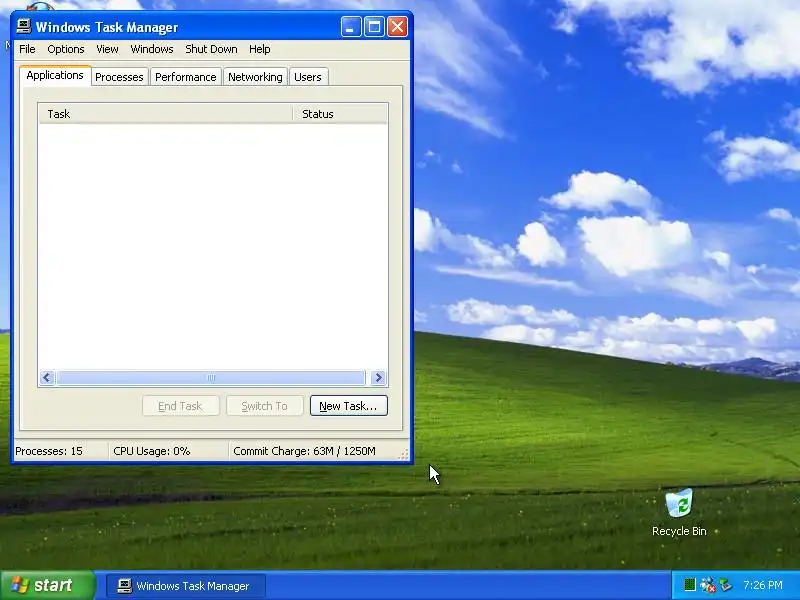The image size is (800, 600).
Task: Click the New Task... button
Action: click(348, 406)
